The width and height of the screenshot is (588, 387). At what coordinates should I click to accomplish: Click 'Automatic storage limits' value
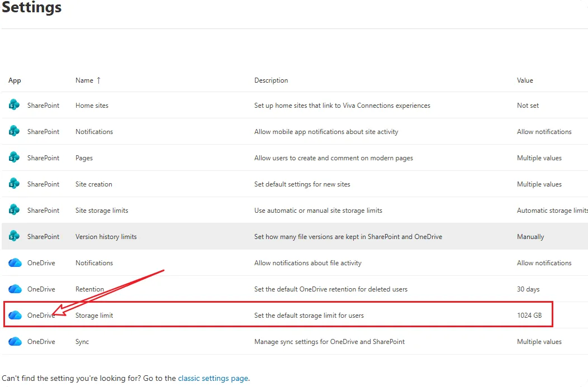click(552, 211)
